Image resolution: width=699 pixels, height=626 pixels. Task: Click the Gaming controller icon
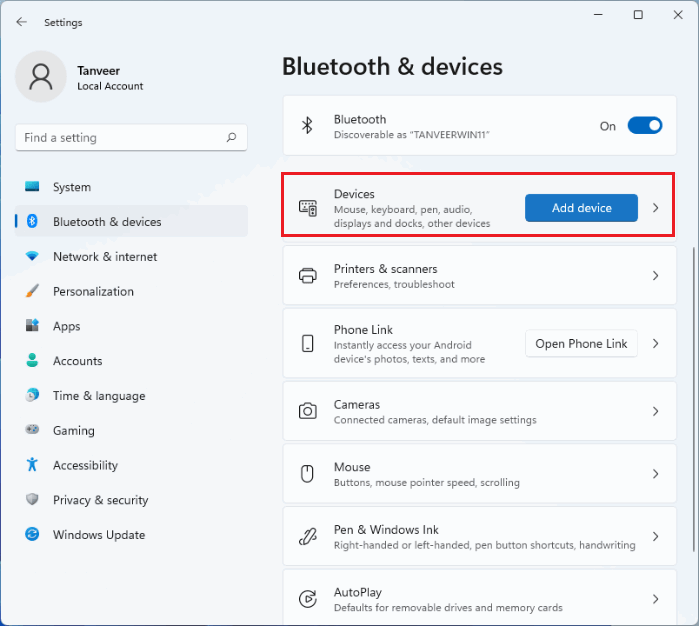pos(32,430)
